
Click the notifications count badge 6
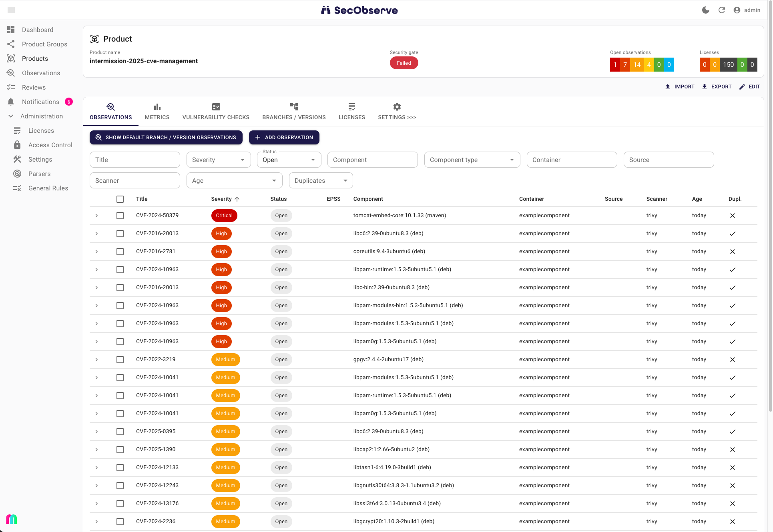69,102
